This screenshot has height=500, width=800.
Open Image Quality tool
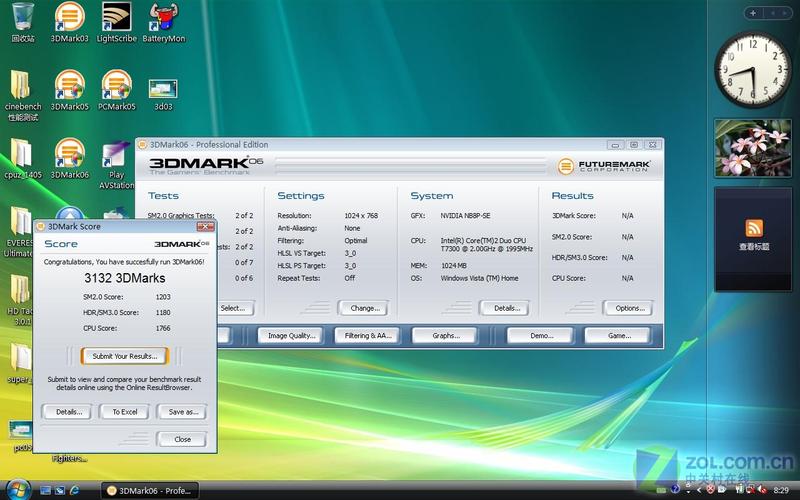coord(290,336)
